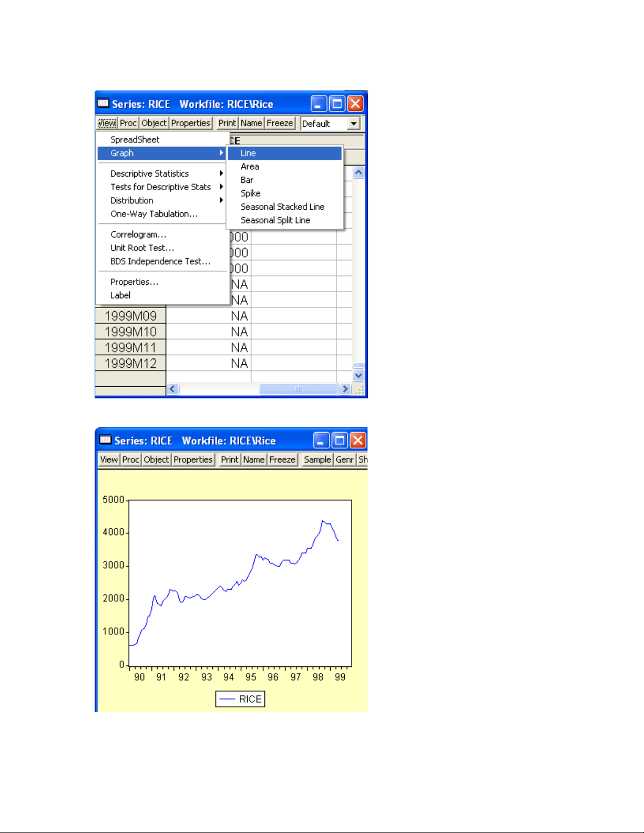Click the horizontal scrollbar thumb in the spreadsheet
Image resolution: width=644 pixels, height=833 pixels.
click(298, 389)
